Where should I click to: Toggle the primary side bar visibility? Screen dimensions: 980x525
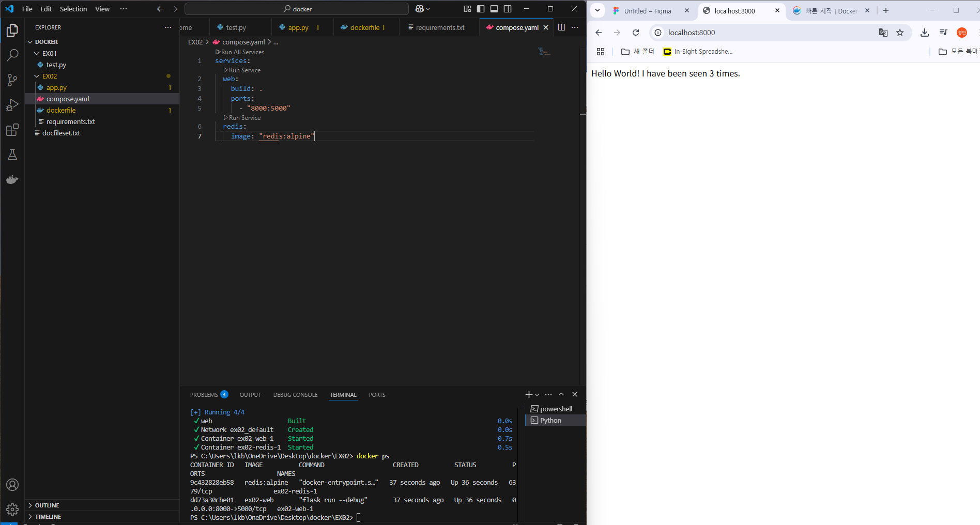(x=481, y=9)
